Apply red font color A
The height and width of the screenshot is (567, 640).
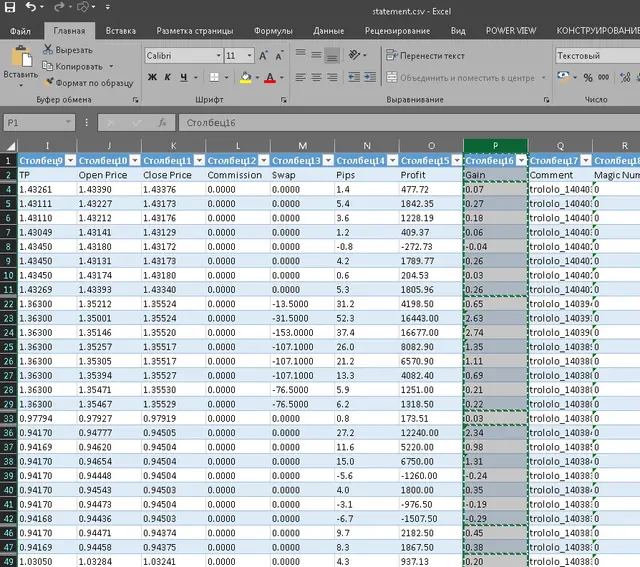[x=270, y=77]
